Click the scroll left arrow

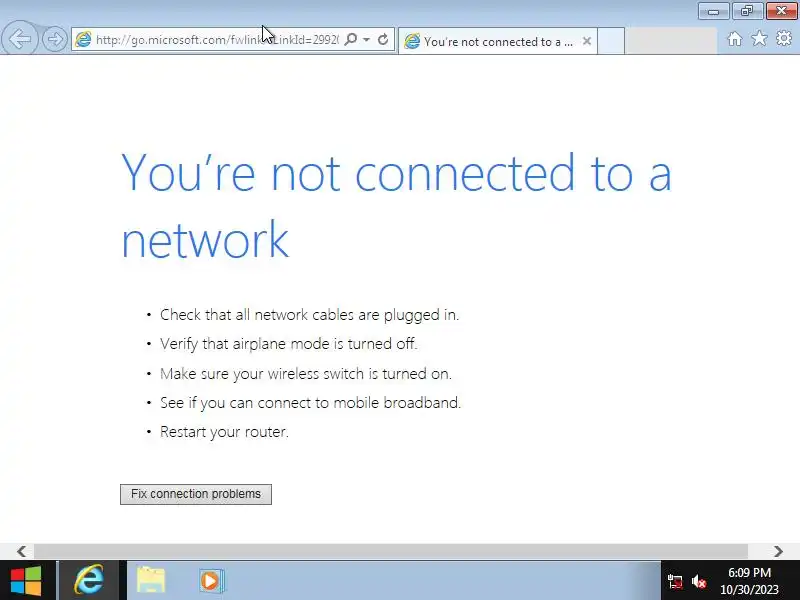pyautogui.click(x=21, y=551)
